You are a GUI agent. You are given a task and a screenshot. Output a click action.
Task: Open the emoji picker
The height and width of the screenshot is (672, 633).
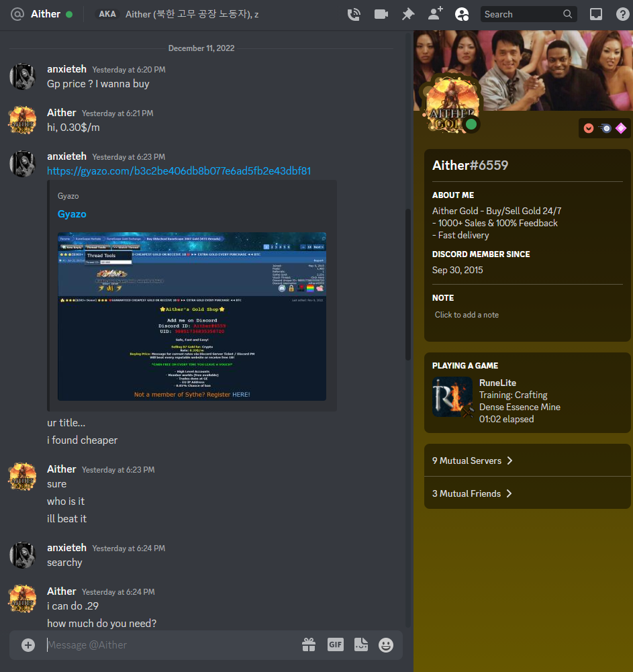(x=386, y=645)
